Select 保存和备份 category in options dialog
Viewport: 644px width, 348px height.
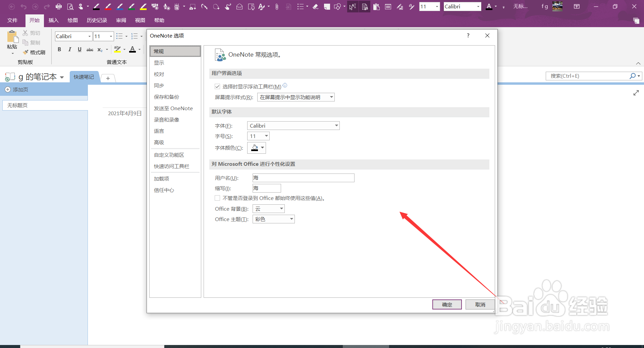pyautogui.click(x=175, y=97)
